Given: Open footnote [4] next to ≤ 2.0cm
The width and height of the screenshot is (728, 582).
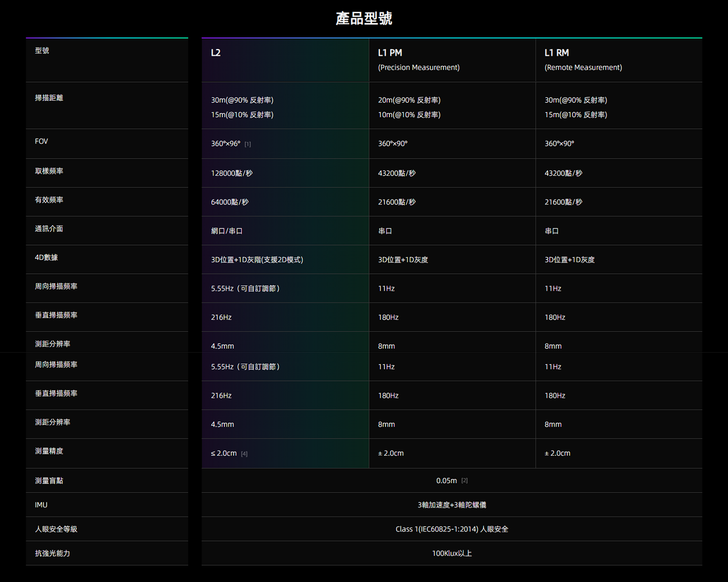Looking at the screenshot, I should (x=244, y=454).
